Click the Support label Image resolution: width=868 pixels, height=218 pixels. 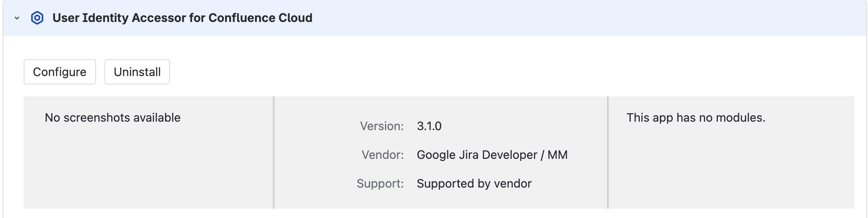tap(380, 183)
